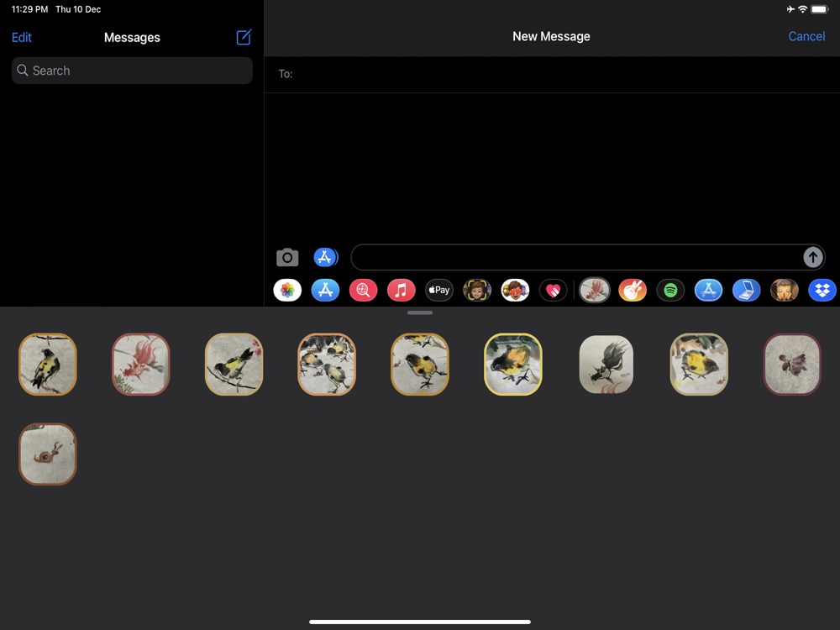Tap the airplane mode status icon
The image size is (840, 630).
[x=790, y=9]
